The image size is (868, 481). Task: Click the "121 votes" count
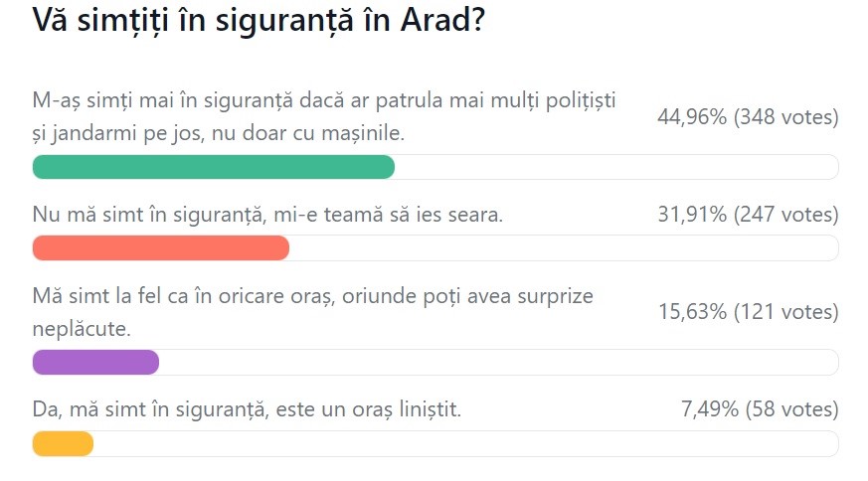tap(785, 311)
